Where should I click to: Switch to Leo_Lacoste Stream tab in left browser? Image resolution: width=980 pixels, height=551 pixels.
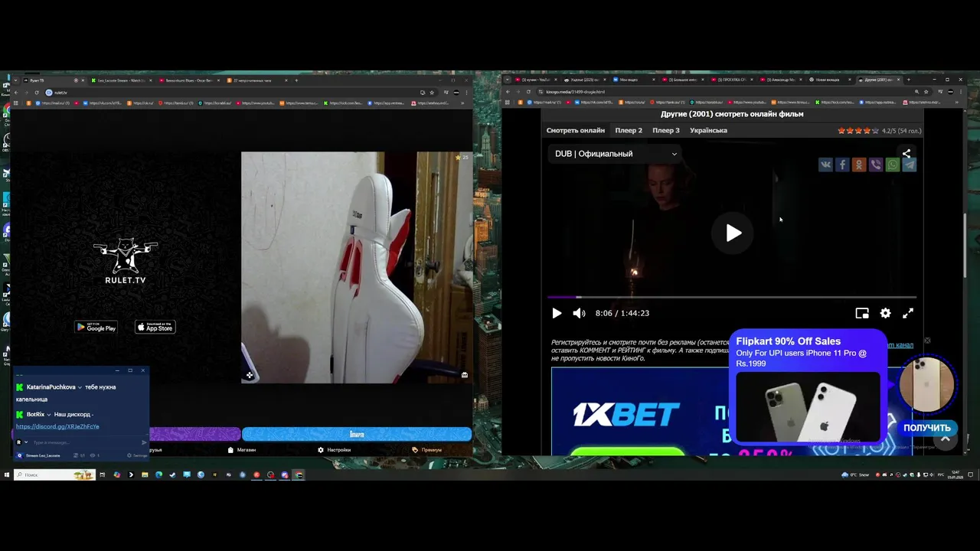point(121,80)
